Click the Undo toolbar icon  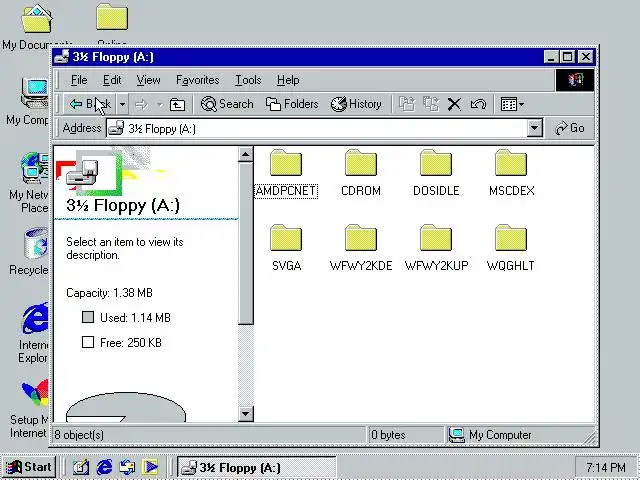tap(478, 104)
